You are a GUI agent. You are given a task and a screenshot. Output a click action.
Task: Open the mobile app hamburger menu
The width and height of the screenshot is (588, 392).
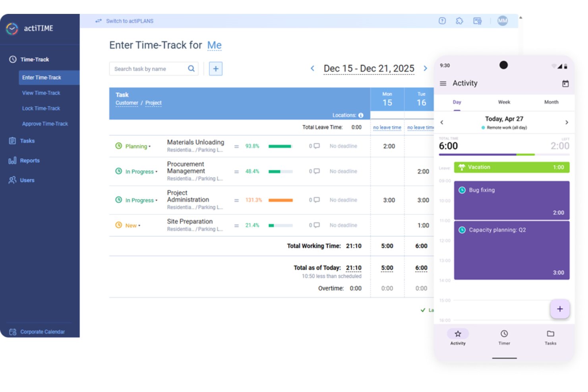pyautogui.click(x=443, y=83)
